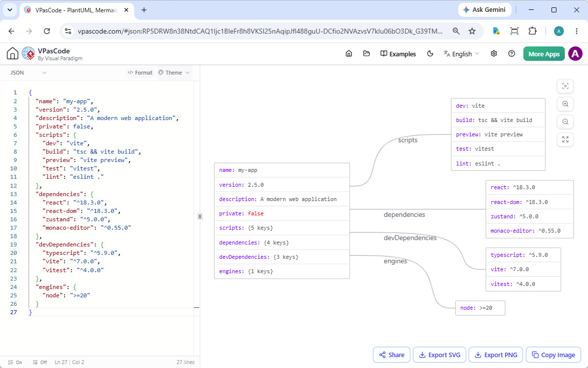
Task: Expand the 'dependencies: {4 keys}' node row
Action: click(282, 243)
